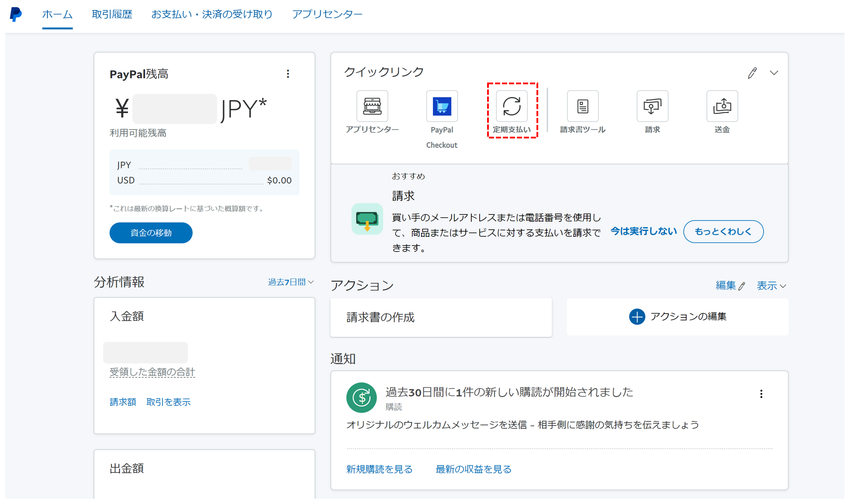Image resolution: width=851 pixels, height=504 pixels.
Task: Click the 請求 recommendation money icon
Action: pyautogui.click(x=367, y=219)
